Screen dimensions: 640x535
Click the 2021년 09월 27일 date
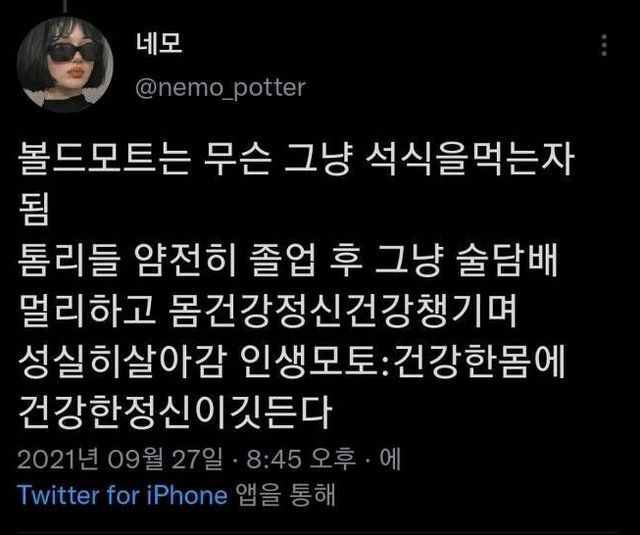coord(120,459)
